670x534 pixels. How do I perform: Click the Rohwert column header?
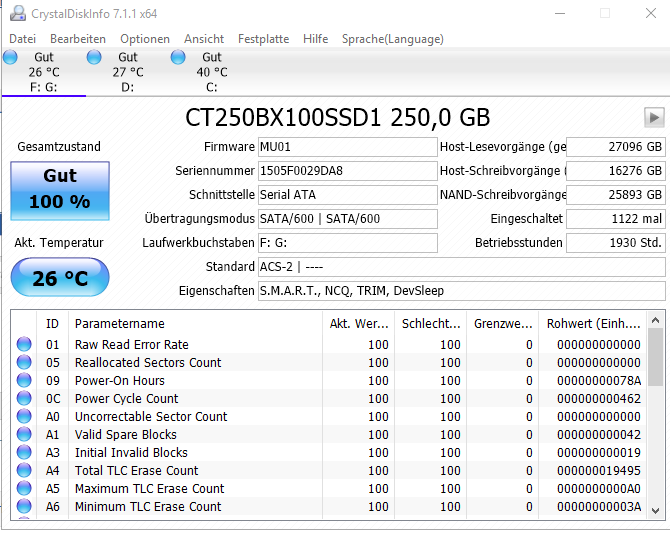coord(594,323)
